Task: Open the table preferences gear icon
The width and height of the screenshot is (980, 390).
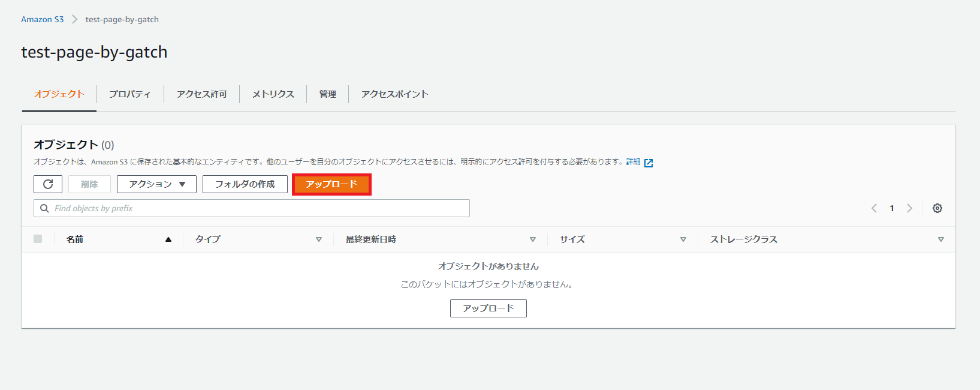Action: pos(937,208)
